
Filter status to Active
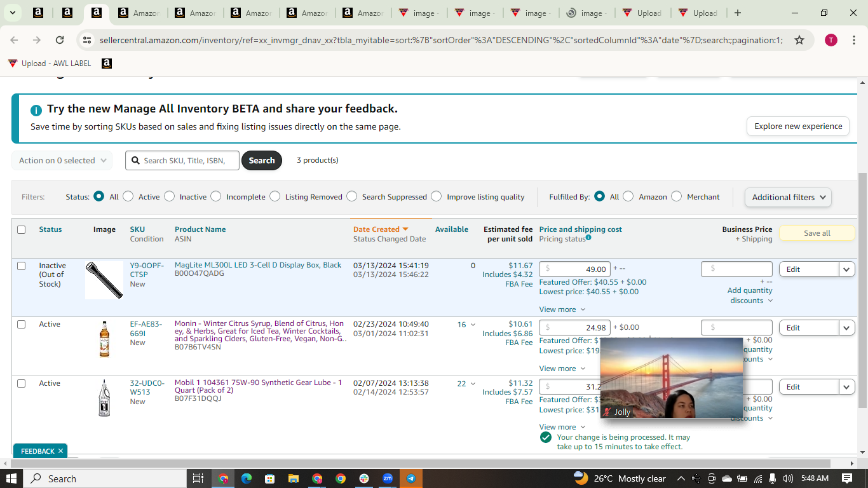128,196
